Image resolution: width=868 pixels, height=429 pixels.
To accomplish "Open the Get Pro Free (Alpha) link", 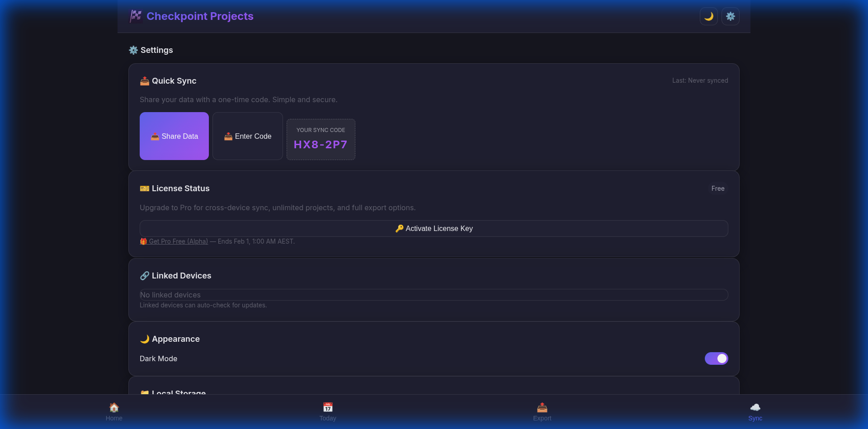I will pyautogui.click(x=174, y=241).
